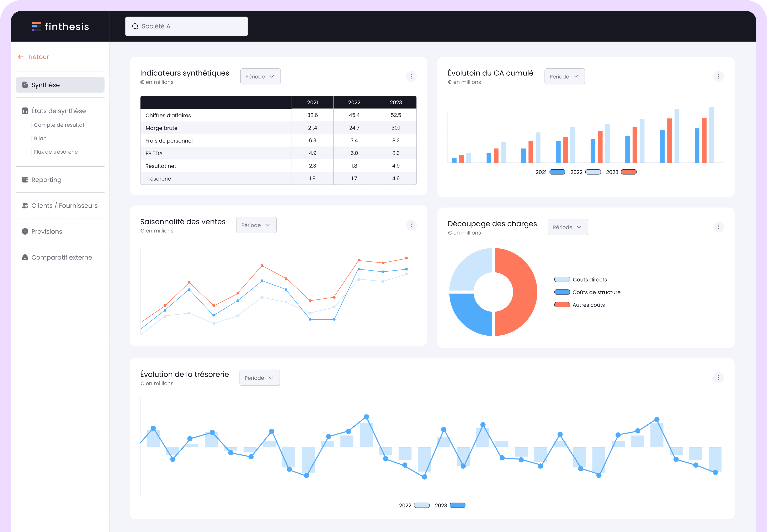The width and height of the screenshot is (767, 532).
Task: Open Période dropdown in Indicateurs synthétiques
Action: (260, 77)
